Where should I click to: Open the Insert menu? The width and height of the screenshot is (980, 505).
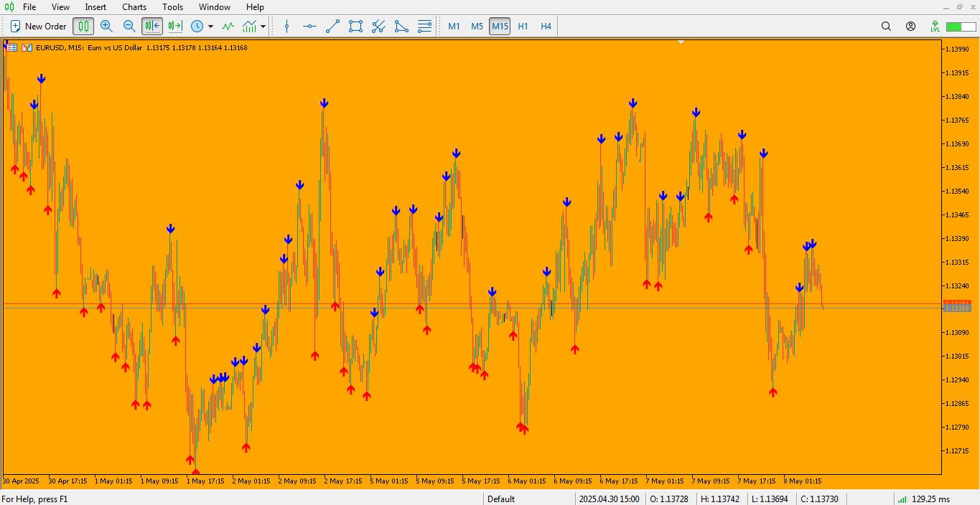coord(95,7)
